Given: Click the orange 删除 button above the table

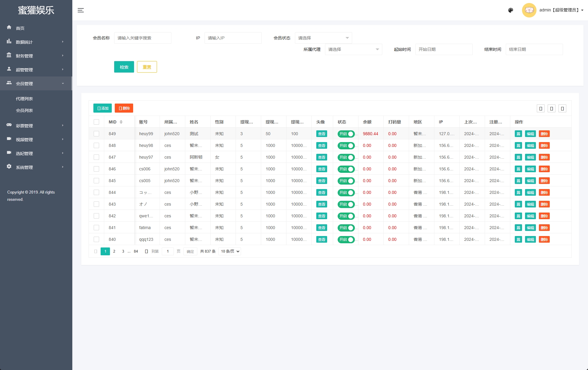Looking at the screenshot, I should pos(124,108).
